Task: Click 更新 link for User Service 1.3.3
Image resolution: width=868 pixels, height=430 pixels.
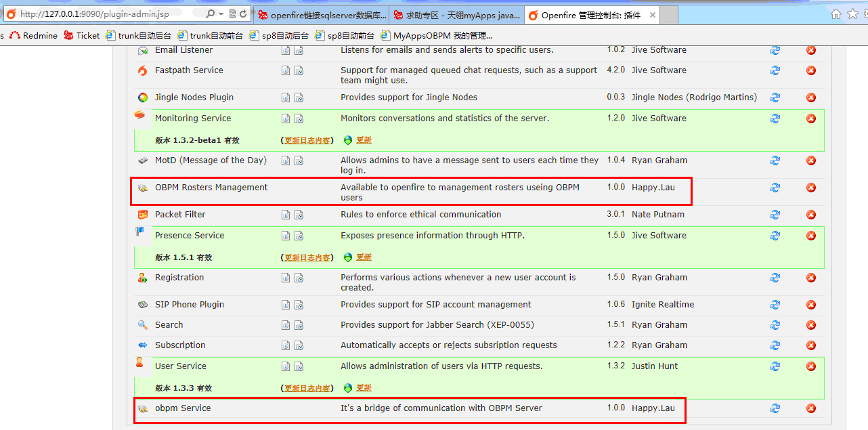Action: tap(364, 388)
